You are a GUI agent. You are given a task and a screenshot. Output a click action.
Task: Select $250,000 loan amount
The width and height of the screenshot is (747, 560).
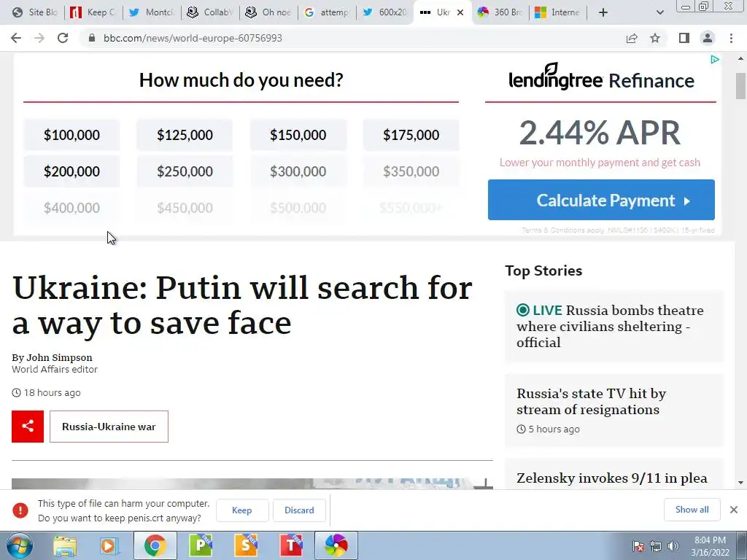(185, 171)
